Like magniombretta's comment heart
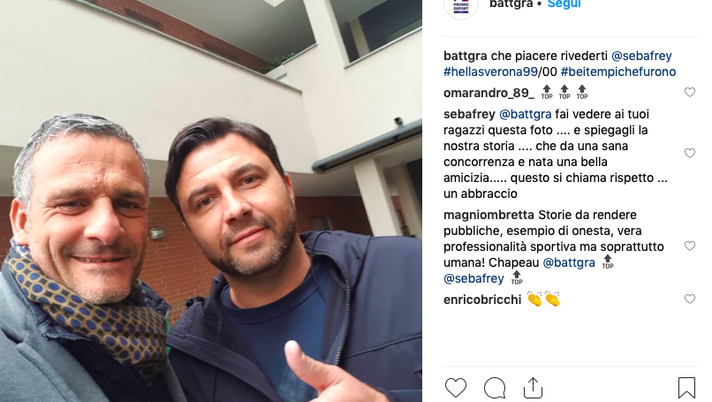Viewport: 712px width, 402px height. [x=690, y=246]
